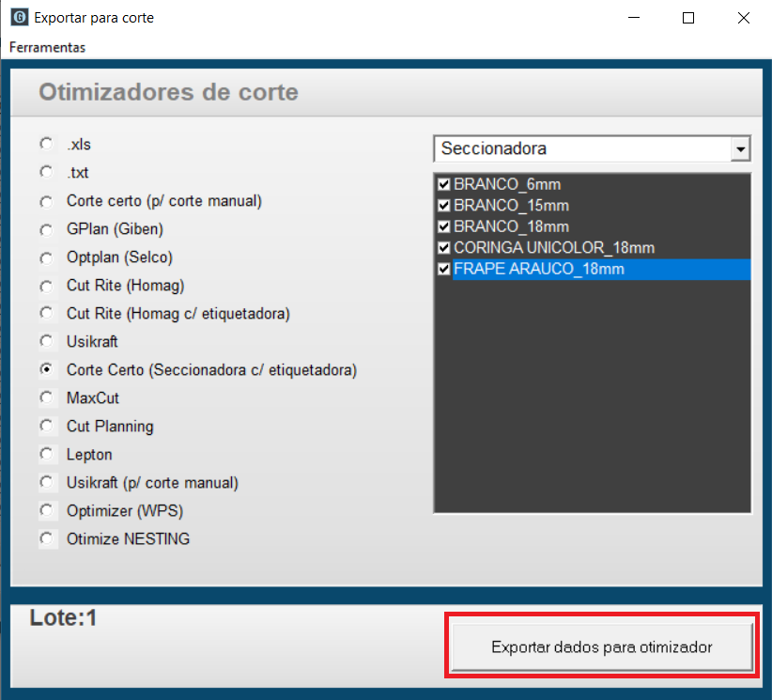This screenshot has width=772, height=700.
Task: Choose the MaxCut optimizer
Action: point(47,397)
